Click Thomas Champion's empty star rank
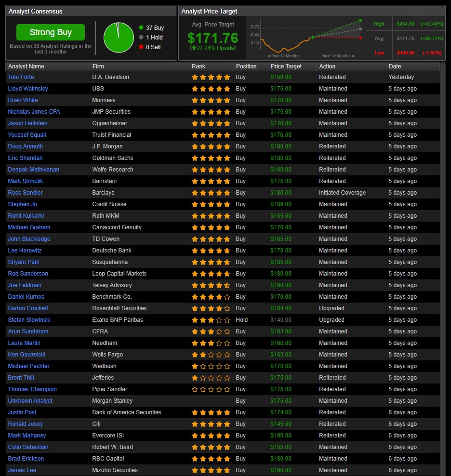This screenshot has height=476, width=451. click(x=211, y=389)
